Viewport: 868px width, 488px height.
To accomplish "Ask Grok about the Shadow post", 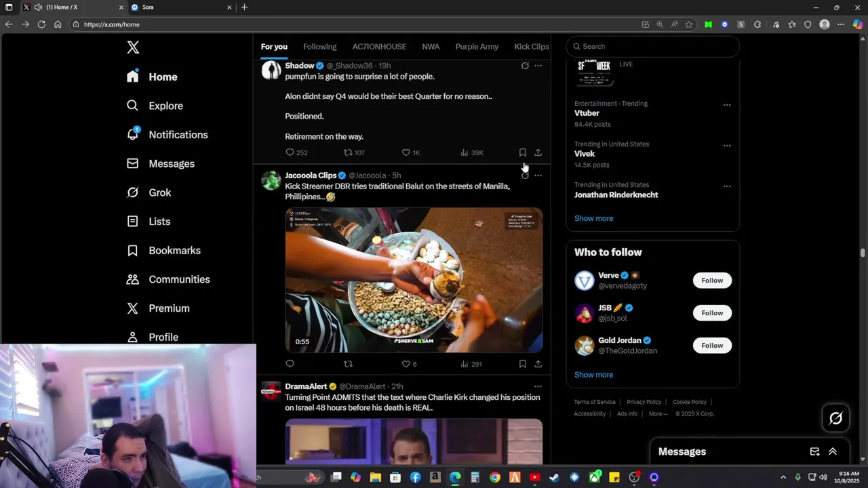I will [x=525, y=66].
